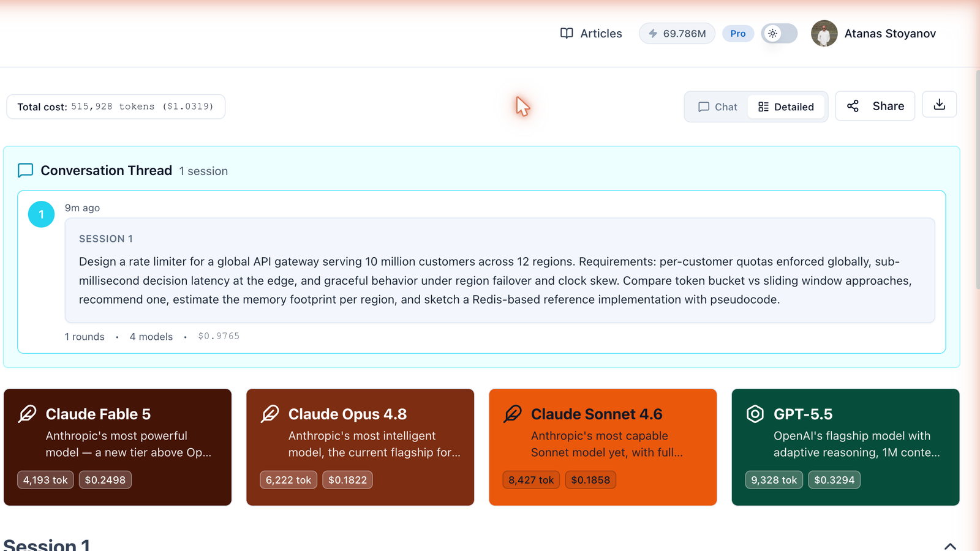Click the 9,328 tok badge
Screen dimensions: 980x551
[774, 480]
